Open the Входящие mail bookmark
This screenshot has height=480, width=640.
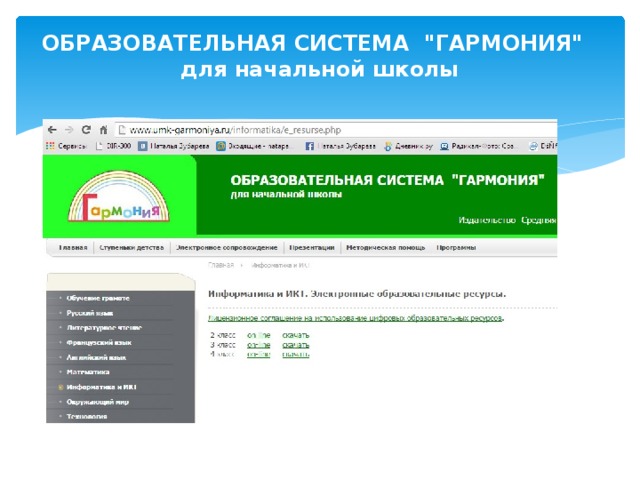(x=253, y=146)
